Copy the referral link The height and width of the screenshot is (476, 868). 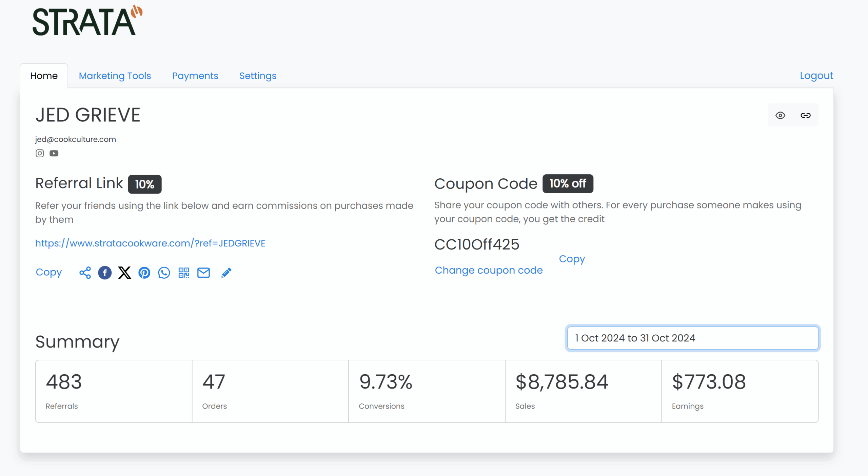(49, 272)
